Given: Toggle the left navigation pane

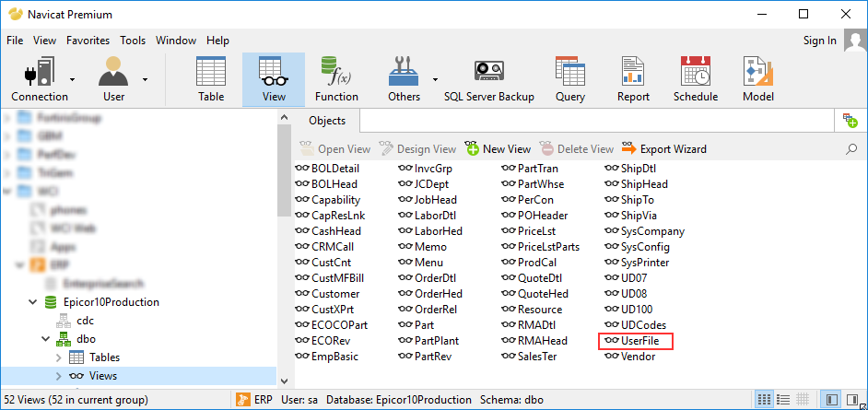Looking at the screenshot, I should coord(831,400).
